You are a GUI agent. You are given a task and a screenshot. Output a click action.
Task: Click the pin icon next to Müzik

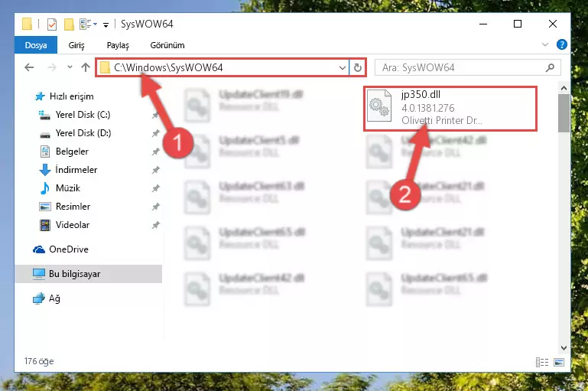[156, 189]
